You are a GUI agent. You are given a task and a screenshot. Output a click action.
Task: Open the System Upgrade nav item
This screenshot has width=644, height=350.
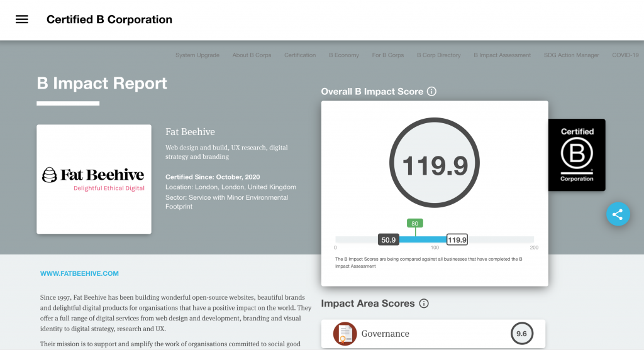(197, 55)
